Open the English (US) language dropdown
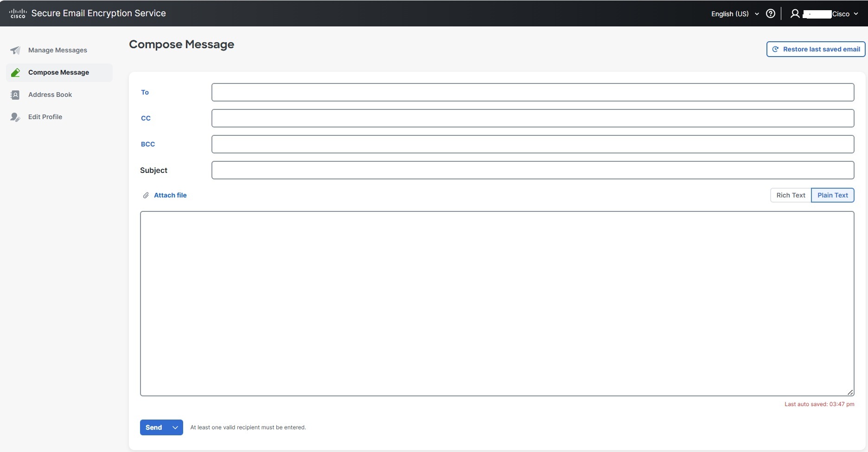 coord(734,13)
